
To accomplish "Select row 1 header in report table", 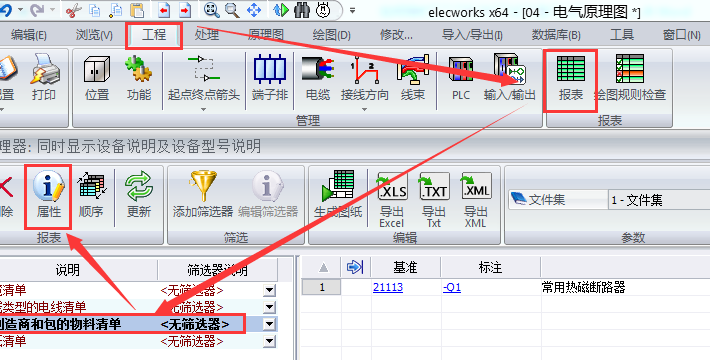I will [321, 287].
